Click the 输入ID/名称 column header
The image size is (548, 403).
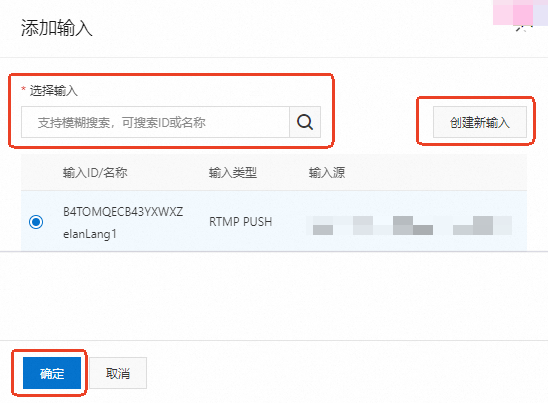(x=95, y=173)
